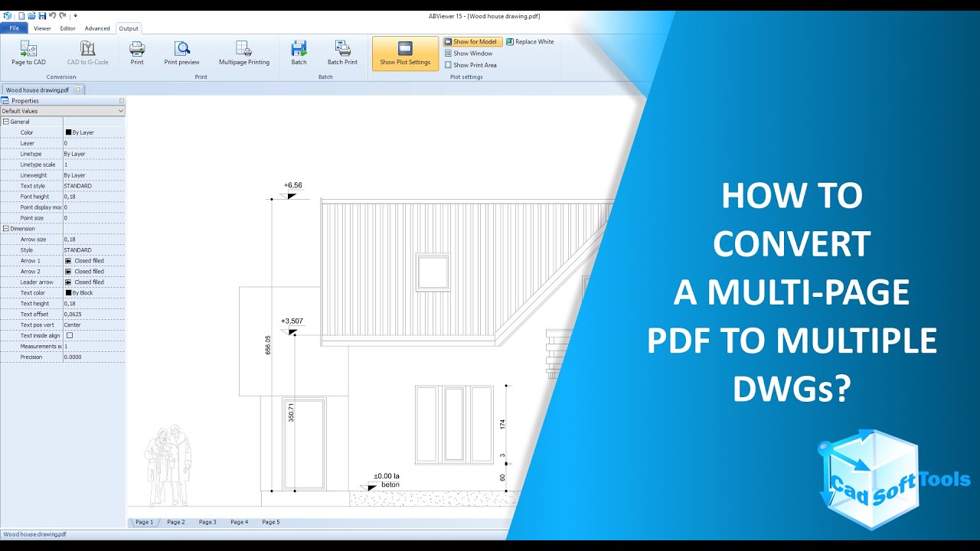Select the Output ribbon tab
The width and height of the screenshot is (980, 551).
(x=129, y=28)
